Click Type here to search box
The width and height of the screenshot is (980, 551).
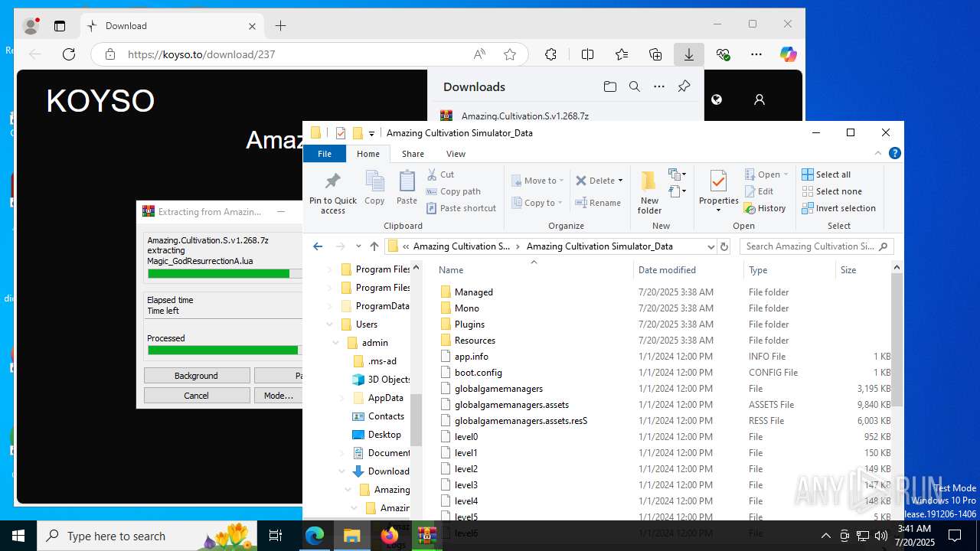tap(148, 536)
